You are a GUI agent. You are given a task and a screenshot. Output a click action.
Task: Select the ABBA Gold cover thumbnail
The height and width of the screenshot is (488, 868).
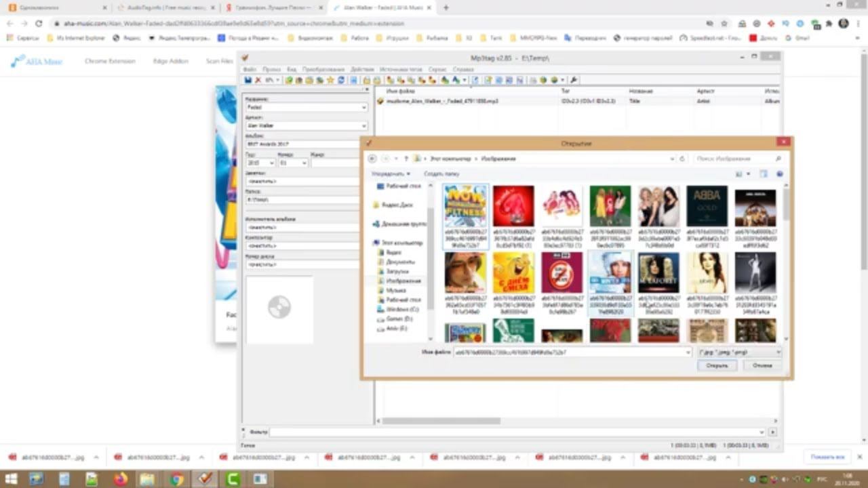707,205
